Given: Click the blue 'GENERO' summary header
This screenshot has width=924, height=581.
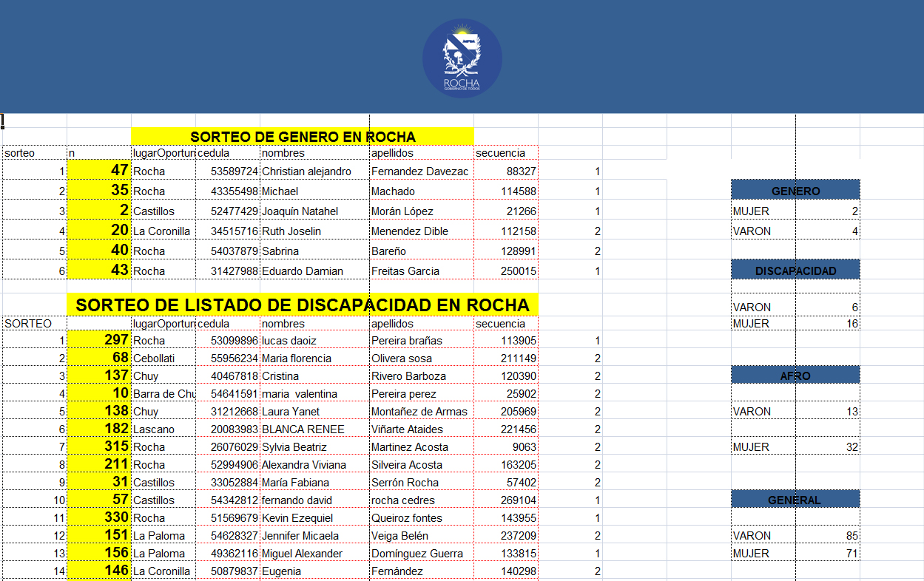Looking at the screenshot, I should (795, 191).
